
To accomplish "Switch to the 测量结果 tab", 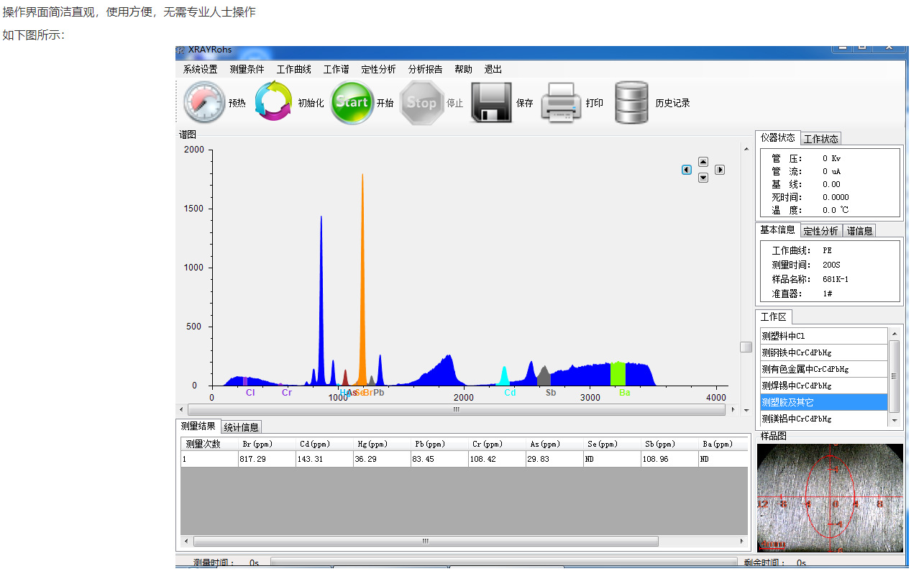I will (x=198, y=426).
